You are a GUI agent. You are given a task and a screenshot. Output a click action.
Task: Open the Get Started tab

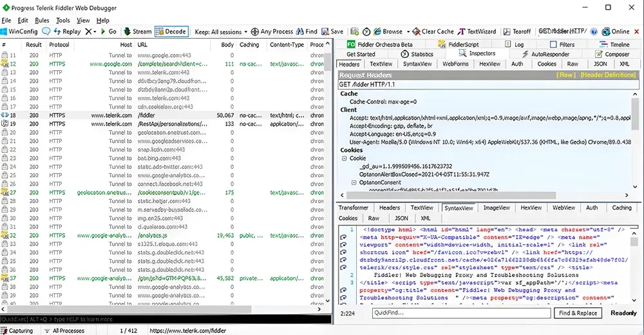click(x=361, y=54)
